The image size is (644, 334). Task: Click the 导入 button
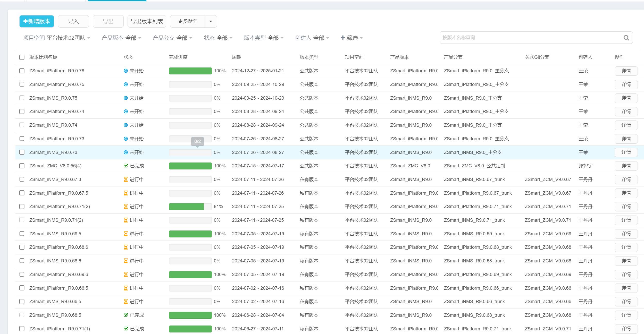point(73,21)
